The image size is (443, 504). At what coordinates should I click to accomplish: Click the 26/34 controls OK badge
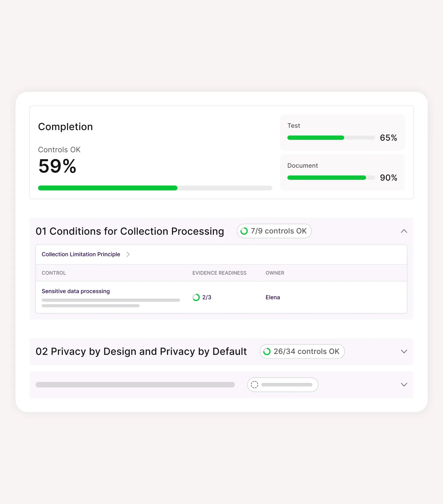302,352
